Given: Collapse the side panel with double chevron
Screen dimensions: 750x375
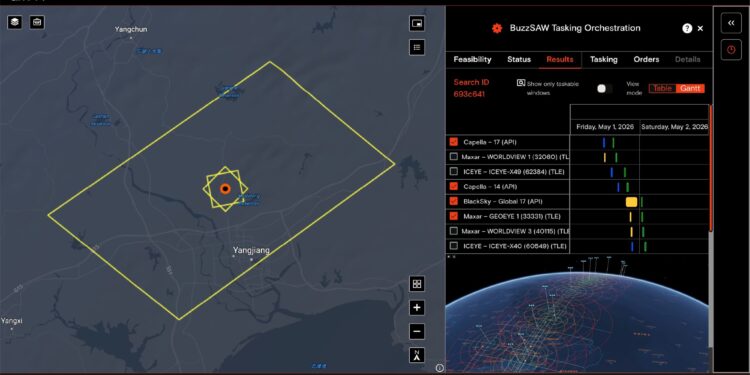Looking at the screenshot, I should pos(731,23).
